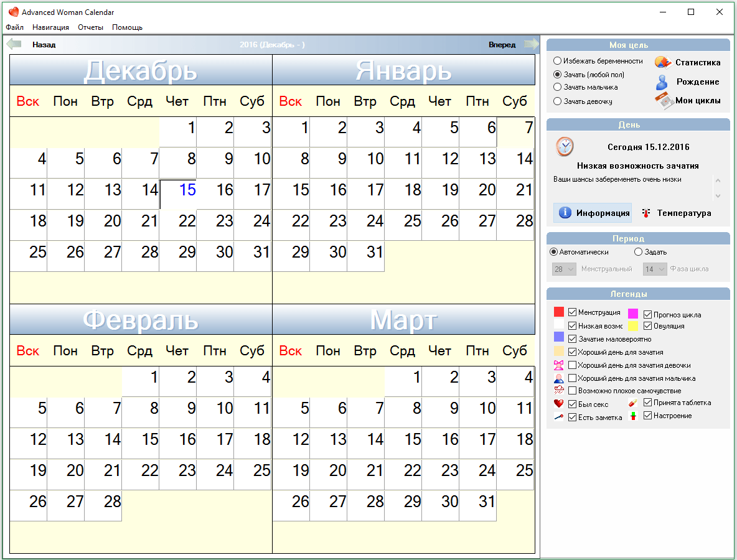Click the pill icon beside Принята таблетка
737x560 pixels.
(x=633, y=403)
